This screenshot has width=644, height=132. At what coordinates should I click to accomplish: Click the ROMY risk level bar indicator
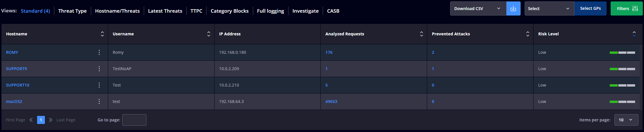tap(622, 53)
